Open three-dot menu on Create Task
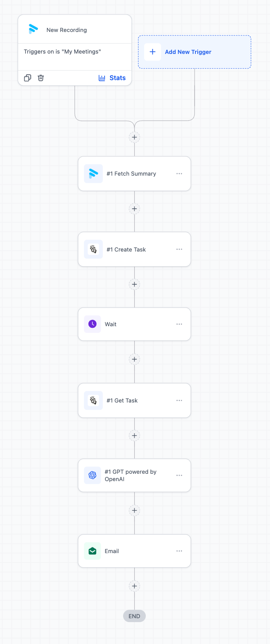Viewport: 270px width, 644px height. (x=179, y=249)
